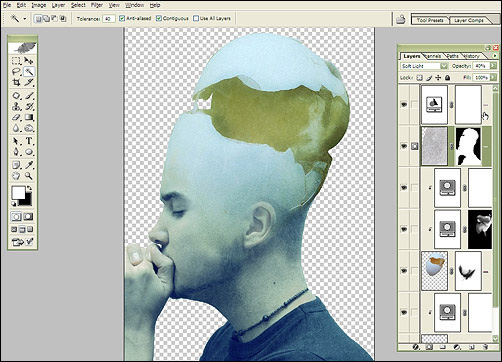The image size is (502, 362).
Task: Select the Ellipse shape tool
Action: [29, 152]
